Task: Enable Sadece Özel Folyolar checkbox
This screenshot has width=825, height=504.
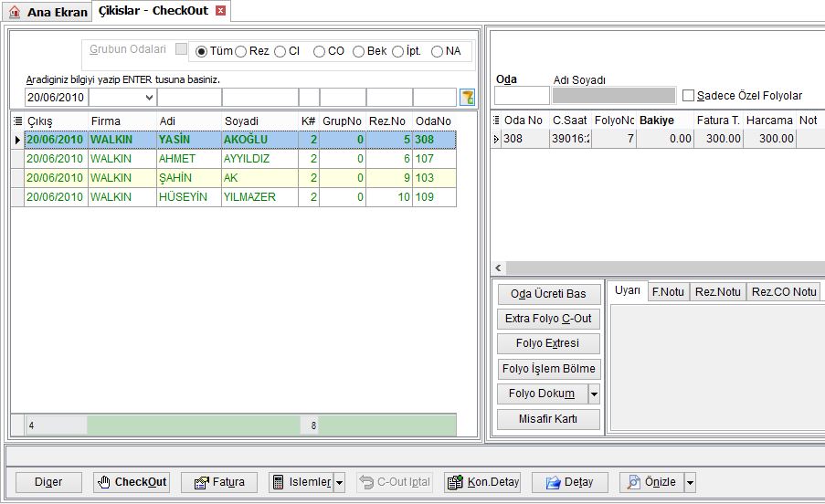Action: coord(688,96)
